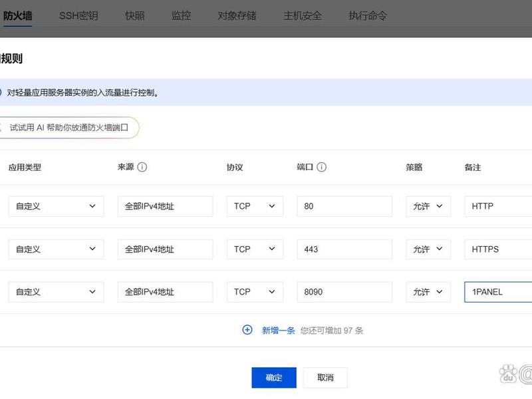This screenshot has height=399, width=532.
Task: Open the 应用类型 dropdown in the HTTPS row
Action: [56, 249]
